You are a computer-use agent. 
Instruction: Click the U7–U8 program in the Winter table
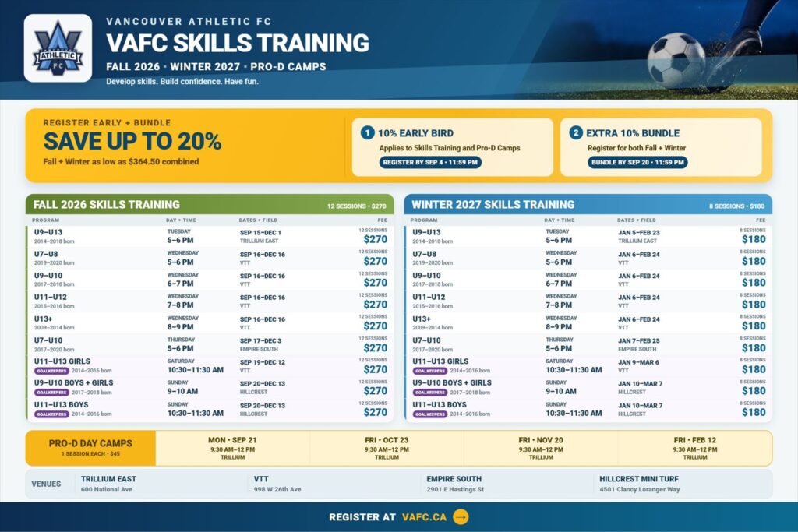(425, 254)
